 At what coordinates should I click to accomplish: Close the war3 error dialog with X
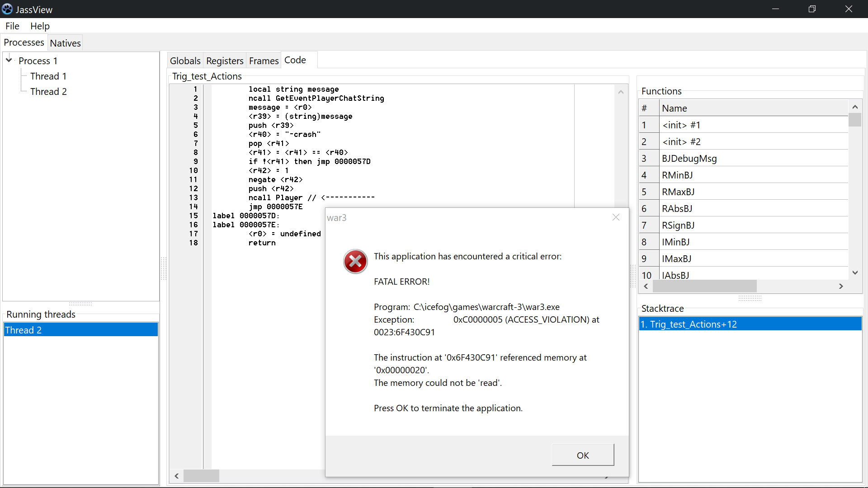(x=616, y=217)
